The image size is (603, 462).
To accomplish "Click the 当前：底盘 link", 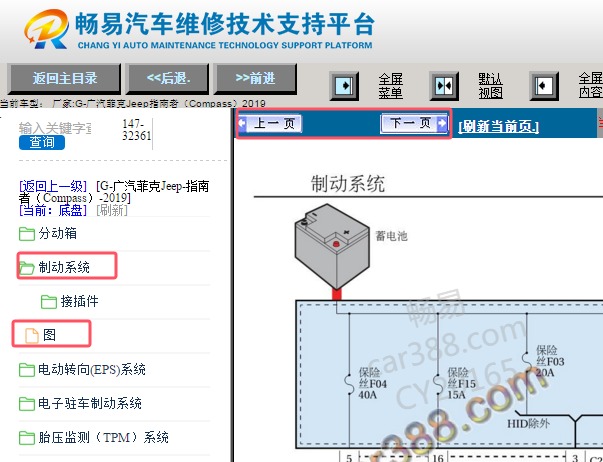I will (x=53, y=210).
